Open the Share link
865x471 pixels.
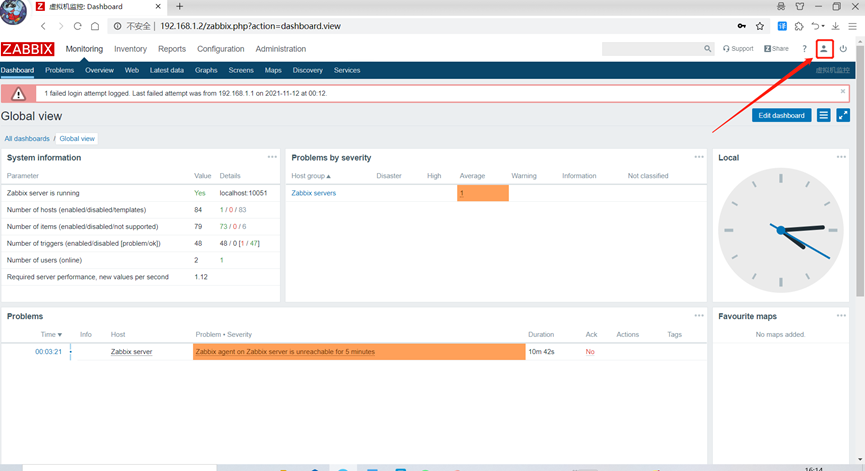click(x=776, y=49)
